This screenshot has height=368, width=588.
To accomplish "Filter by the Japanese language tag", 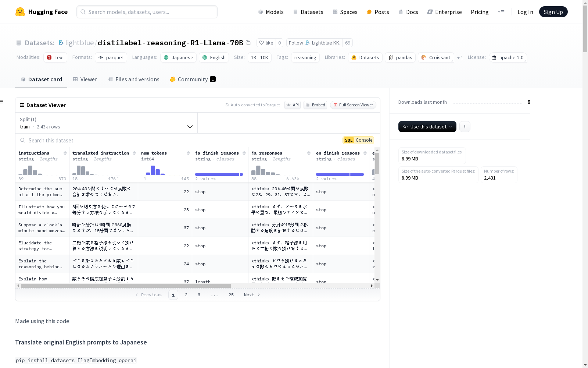I will (x=178, y=57).
